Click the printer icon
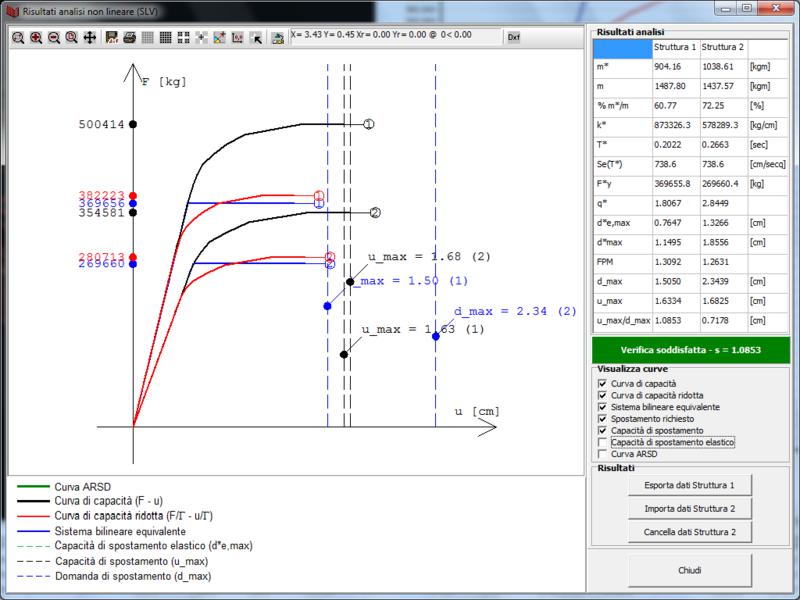The width and height of the screenshot is (800, 600). click(x=130, y=38)
